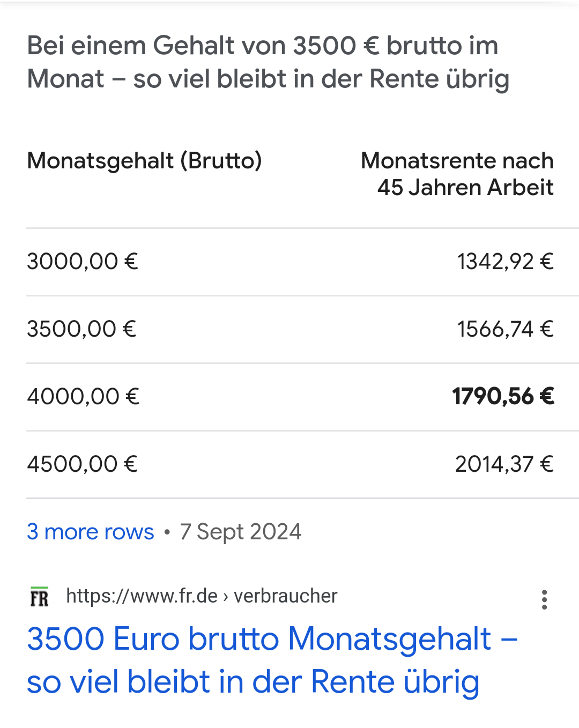This screenshot has height=728, width=579.
Task: Click the FR site favicon
Action: coord(39,597)
